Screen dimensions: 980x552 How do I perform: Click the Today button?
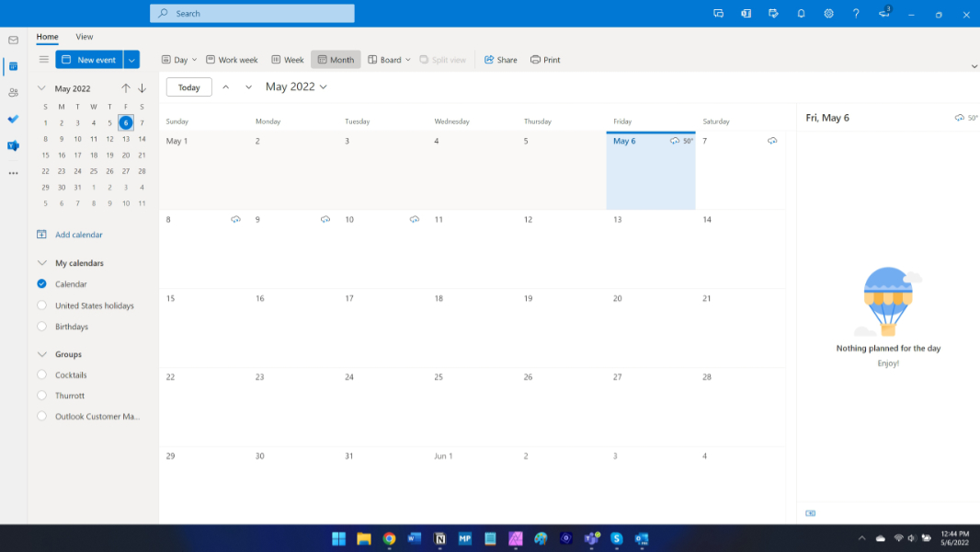(x=188, y=87)
